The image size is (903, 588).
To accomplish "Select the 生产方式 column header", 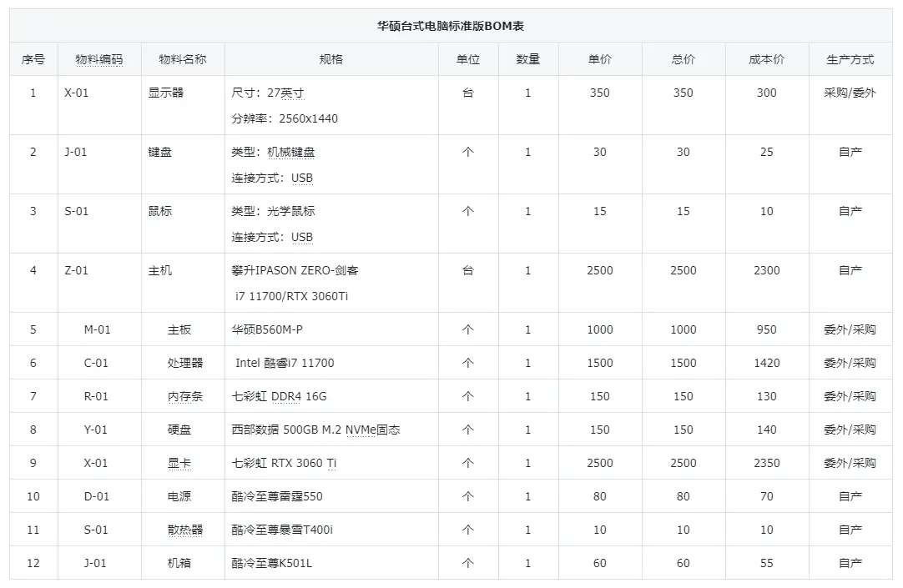I will [x=850, y=59].
